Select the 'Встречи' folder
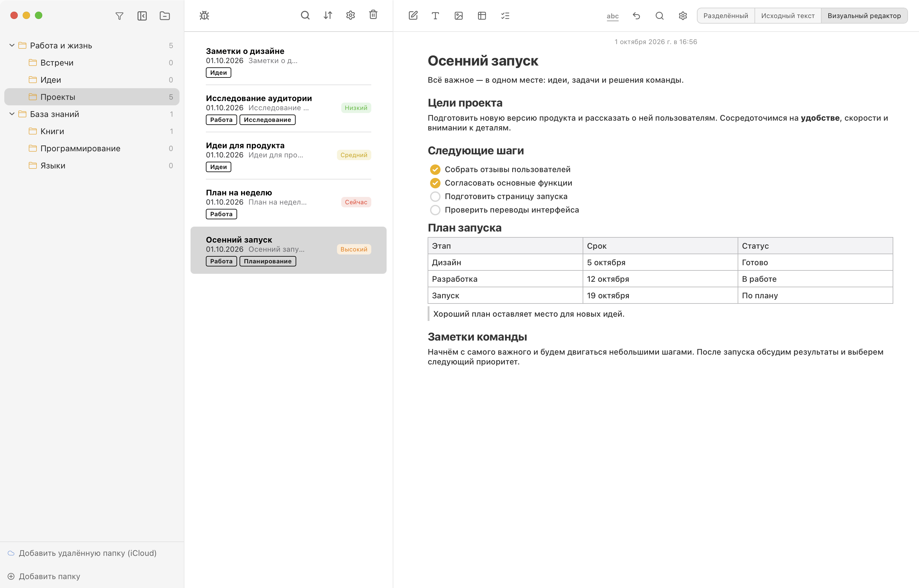The width and height of the screenshot is (919, 588). pos(92,62)
